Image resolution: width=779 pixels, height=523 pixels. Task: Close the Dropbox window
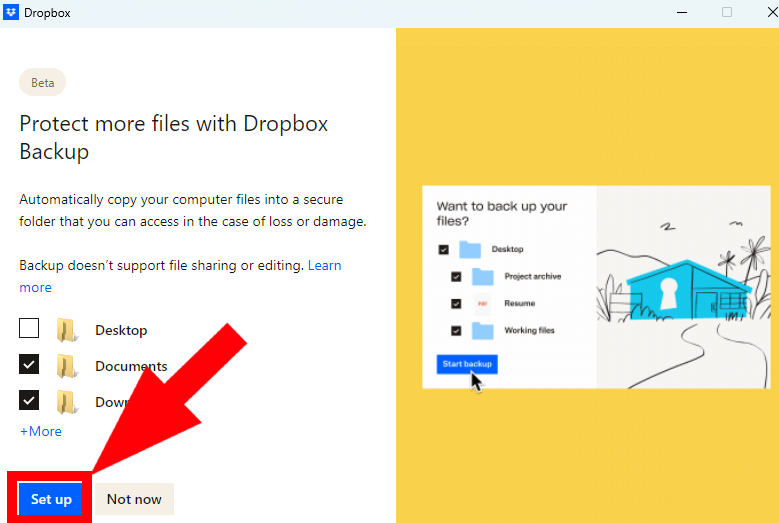[773, 12]
